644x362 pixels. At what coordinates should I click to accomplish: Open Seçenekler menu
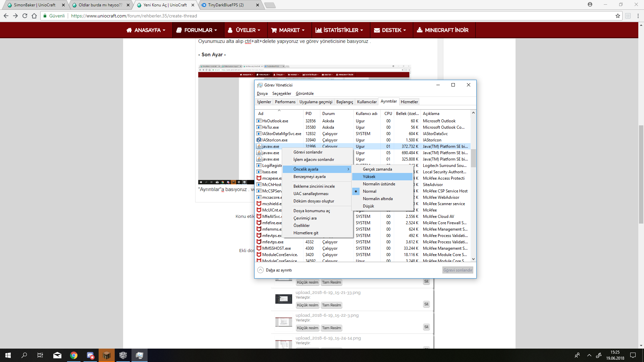click(282, 94)
